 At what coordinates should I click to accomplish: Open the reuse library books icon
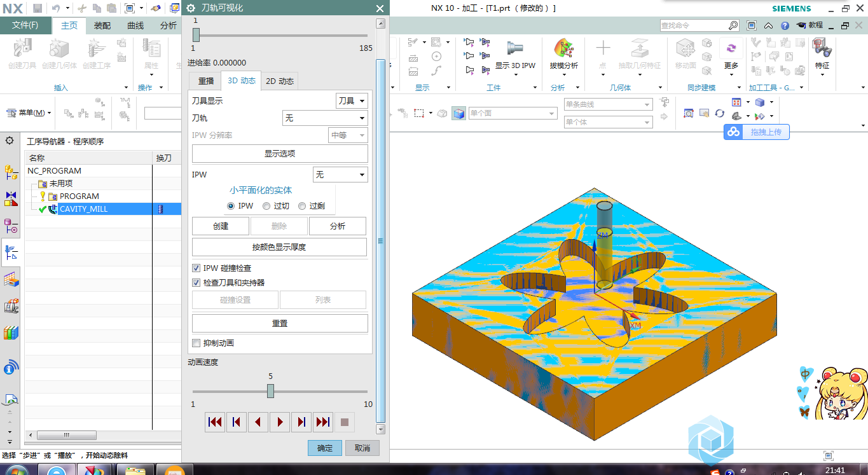coord(11,333)
